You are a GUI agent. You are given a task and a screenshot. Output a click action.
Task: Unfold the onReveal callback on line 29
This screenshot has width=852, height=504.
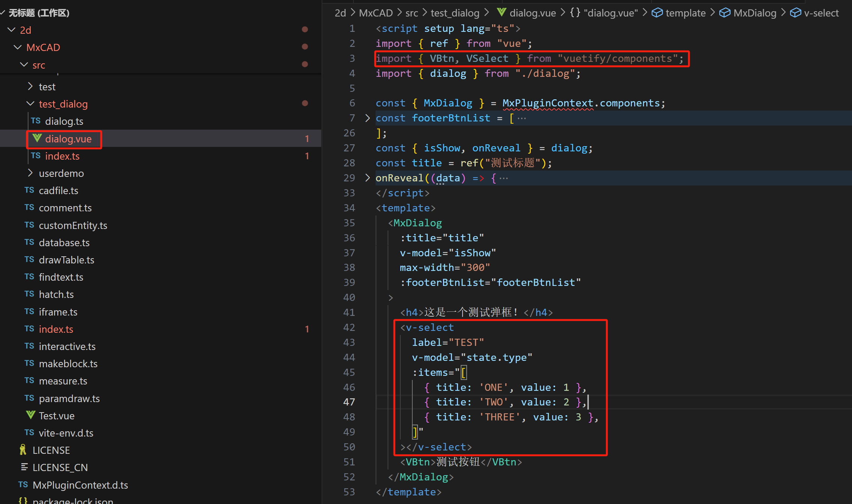tap(367, 178)
